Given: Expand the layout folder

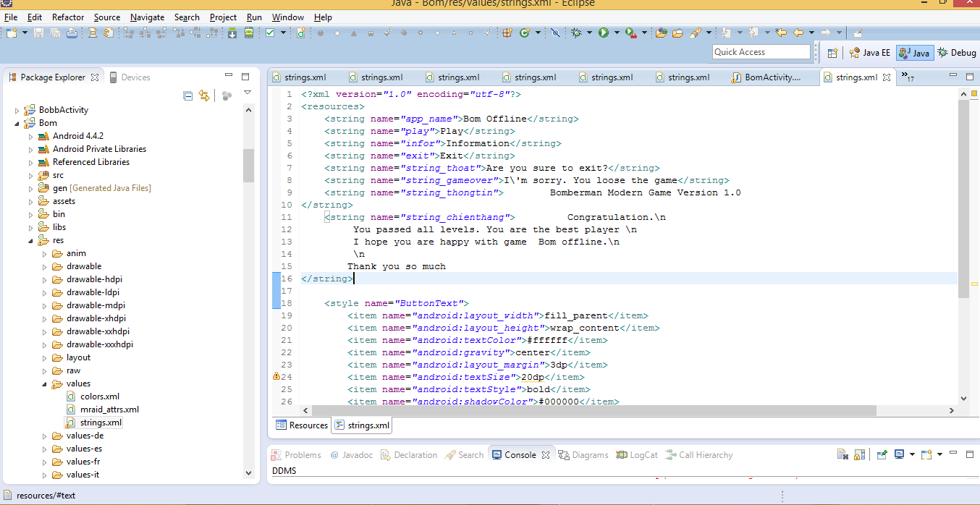Looking at the screenshot, I should (45, 357).
